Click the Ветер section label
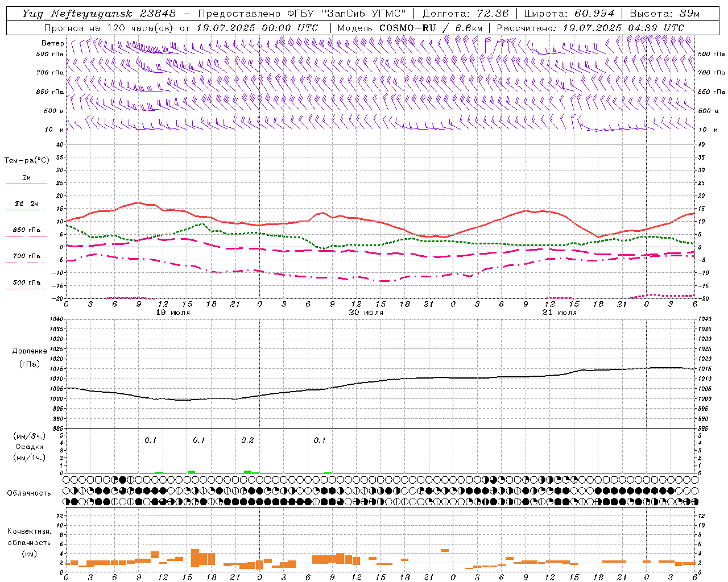728x582 pixels. click(52, 43)
